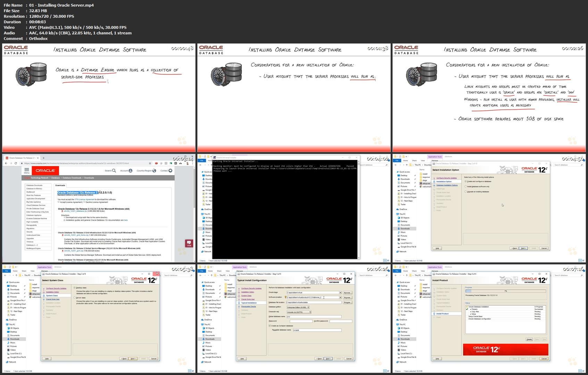The width and height of the screenshot is (588, 375).
Task: Click the red Oracle logo in the browser page
Action: coord(45,170)
